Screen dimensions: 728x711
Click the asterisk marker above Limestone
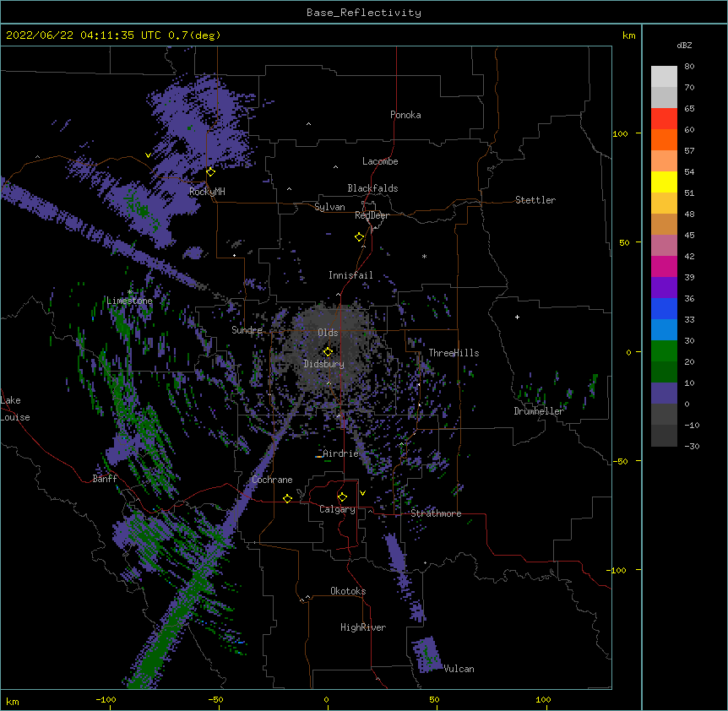[x=130, y=291]
